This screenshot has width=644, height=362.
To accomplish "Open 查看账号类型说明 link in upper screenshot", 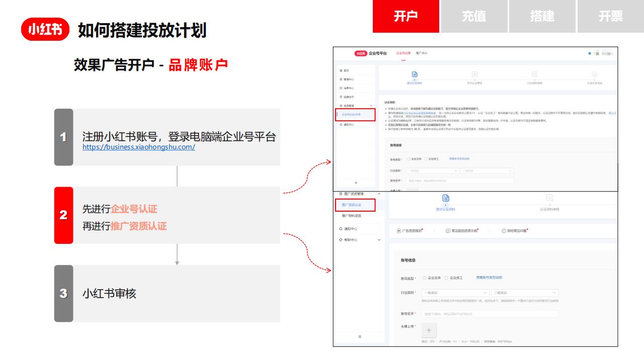I will pos(459,159).
